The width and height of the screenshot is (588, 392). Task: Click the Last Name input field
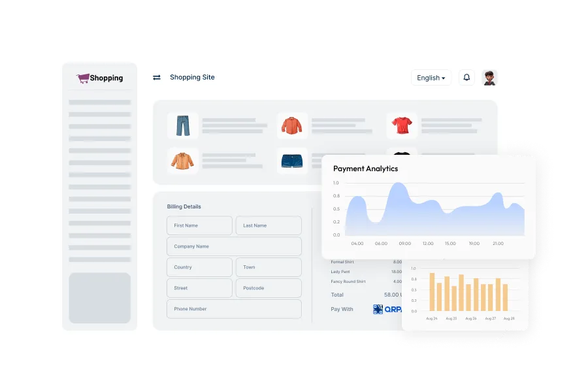click(x=269, y=225)
